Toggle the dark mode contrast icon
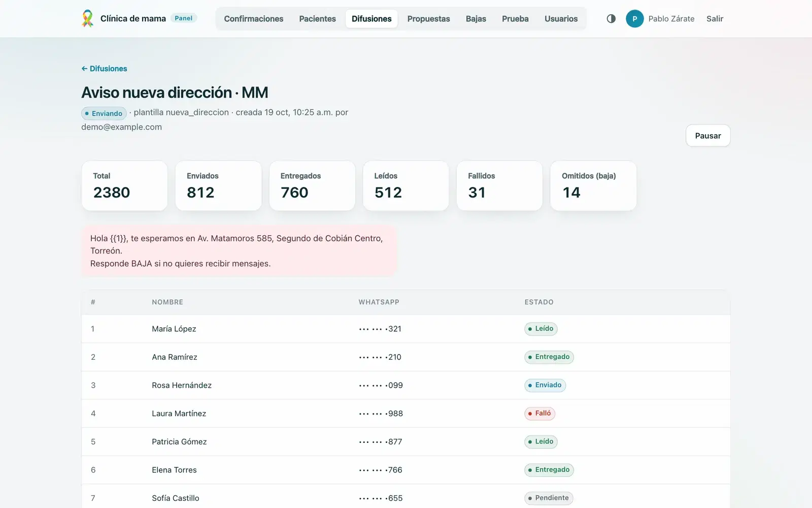This screenshot has width=812, height=508. [611, 19]
